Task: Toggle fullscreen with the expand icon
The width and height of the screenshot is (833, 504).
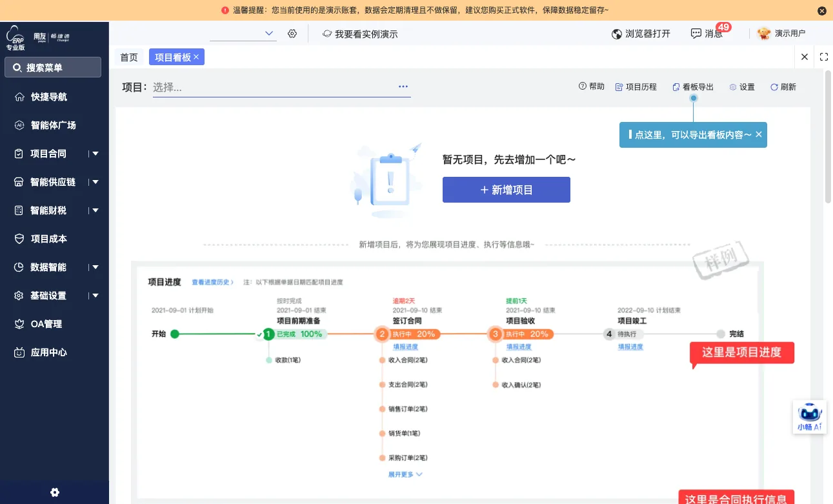Action: (x=824, y=57)
